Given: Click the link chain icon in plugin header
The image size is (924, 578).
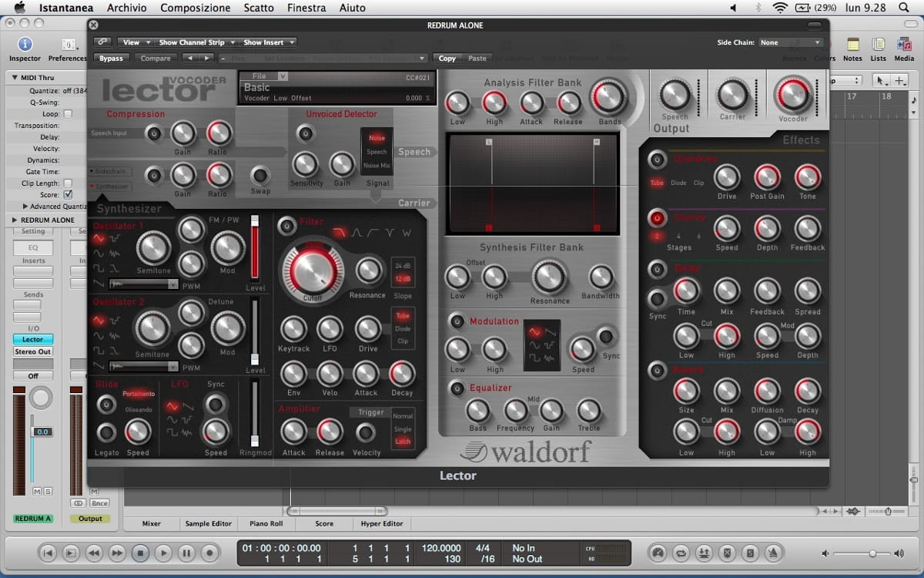Looking at the screenshot, I should 102,42.
